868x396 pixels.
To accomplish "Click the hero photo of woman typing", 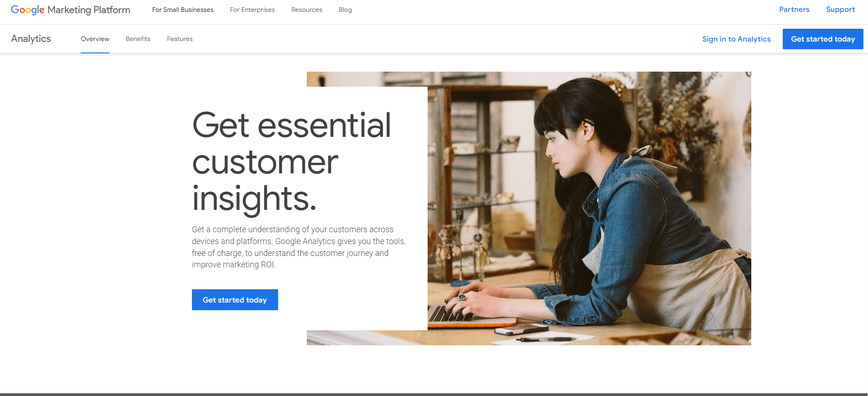I will [x=589, y=208].
